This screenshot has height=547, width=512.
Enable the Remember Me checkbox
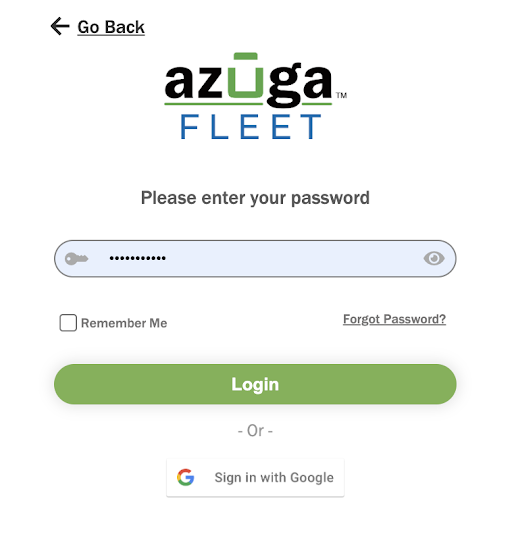[68, 323]
